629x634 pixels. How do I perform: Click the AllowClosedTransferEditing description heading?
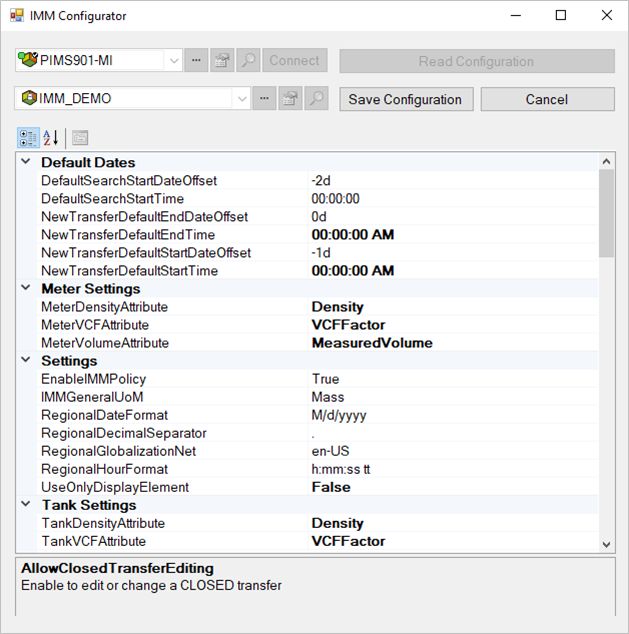117,568
